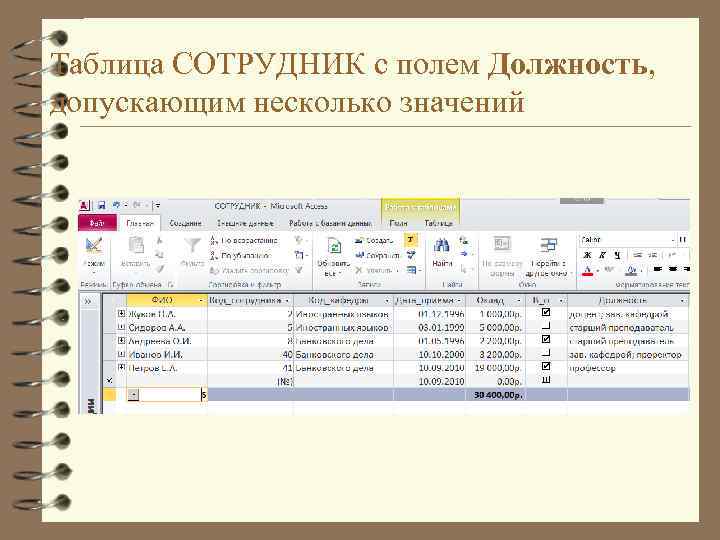Click the Access application icon in title bar
This screenshot has height=540, width=720.
pyautogui.click(x=84, y=206)
